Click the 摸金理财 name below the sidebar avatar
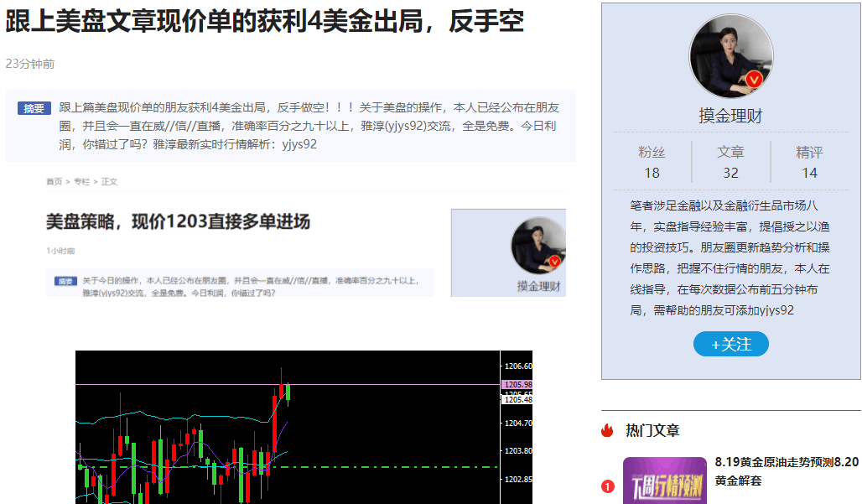The height and width of the screenshot is (504, 862). point(730,116)
